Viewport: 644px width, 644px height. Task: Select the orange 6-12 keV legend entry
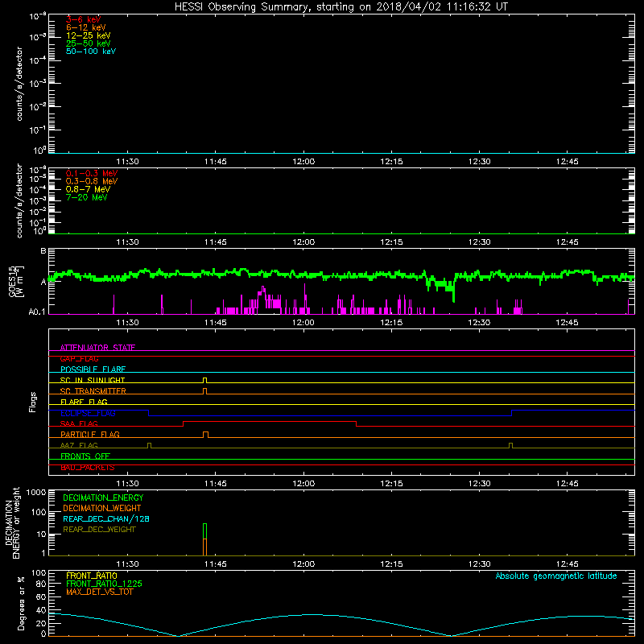tap(85, 27)
